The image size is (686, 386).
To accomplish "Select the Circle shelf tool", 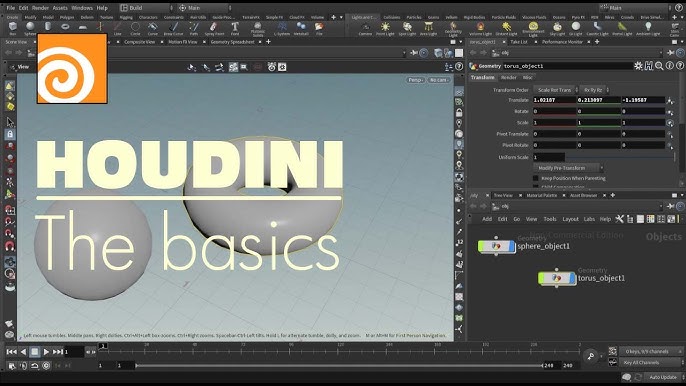I will [x=135, y=28].
